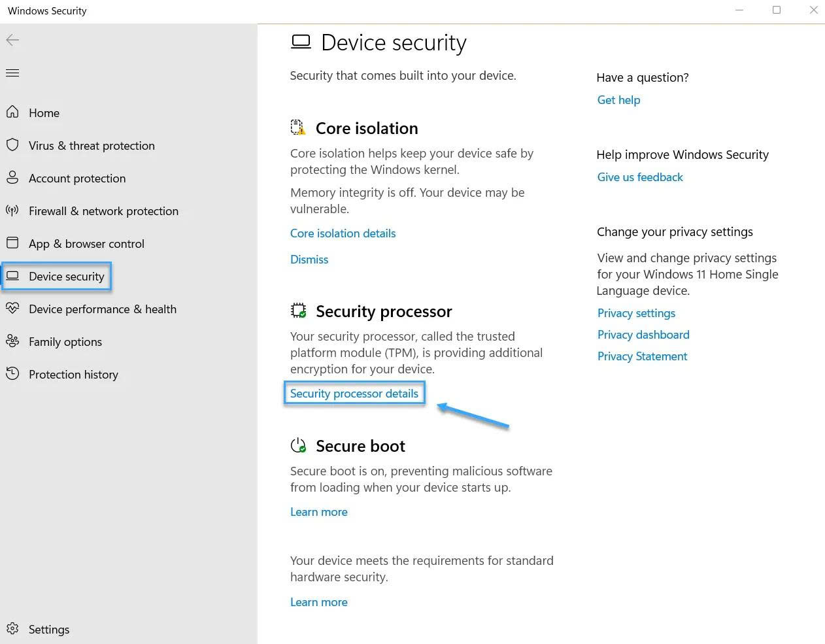The image size is (825, 644).
Task: Open Give us feedback link
Action: tap(640, 177)
